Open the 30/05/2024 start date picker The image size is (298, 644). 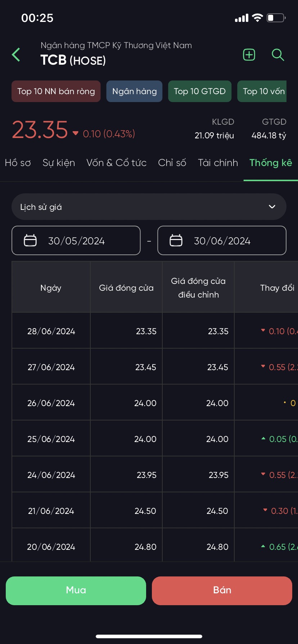(76, 240)
